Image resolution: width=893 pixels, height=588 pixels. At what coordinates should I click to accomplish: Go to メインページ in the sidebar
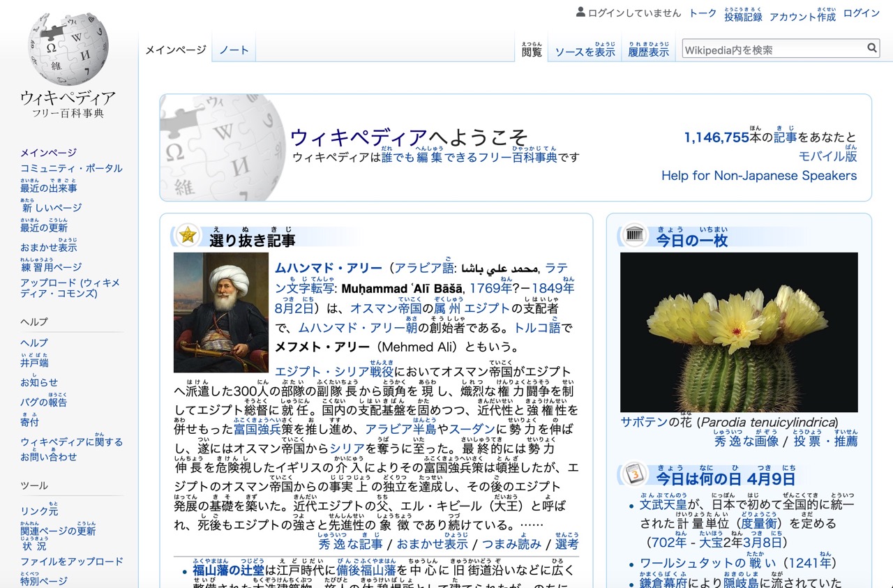click(x=48, y=153)
